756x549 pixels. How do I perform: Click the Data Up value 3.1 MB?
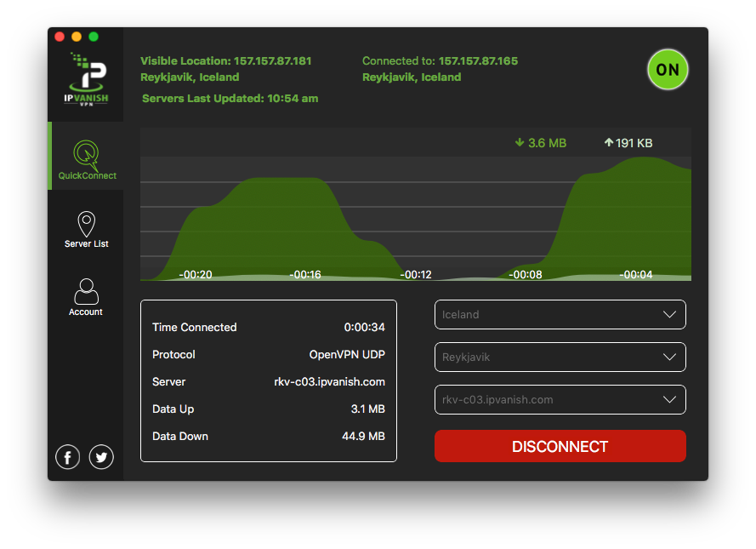[x=368, y=409]
